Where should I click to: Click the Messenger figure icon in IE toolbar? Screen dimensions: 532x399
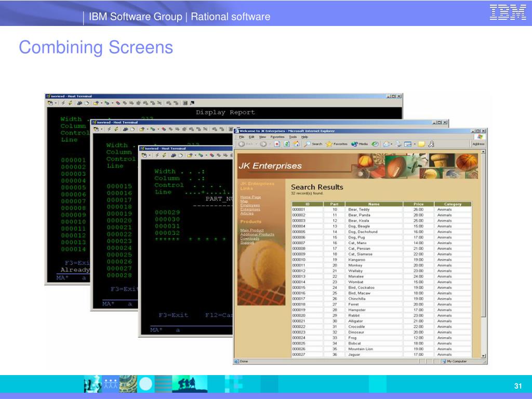pos(431,144)
